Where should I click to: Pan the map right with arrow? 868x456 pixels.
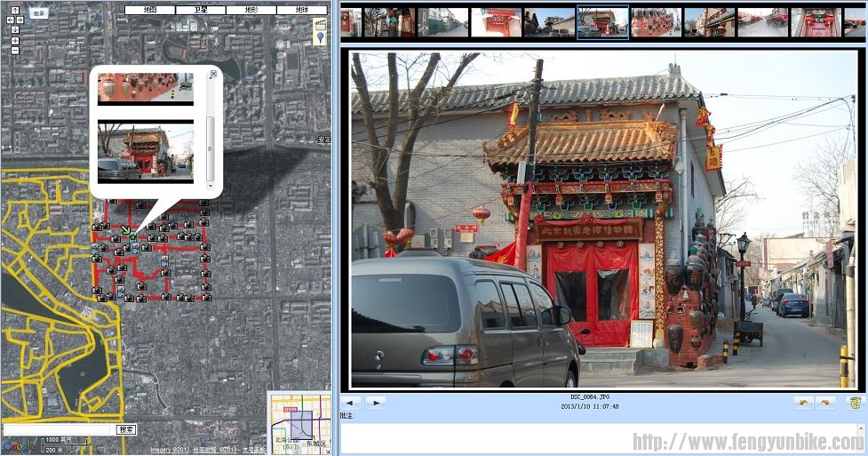coord(21,19)
